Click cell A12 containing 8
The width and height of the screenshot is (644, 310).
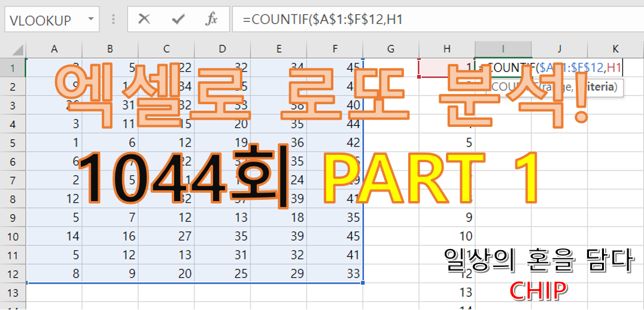click(x=54, y=273)
